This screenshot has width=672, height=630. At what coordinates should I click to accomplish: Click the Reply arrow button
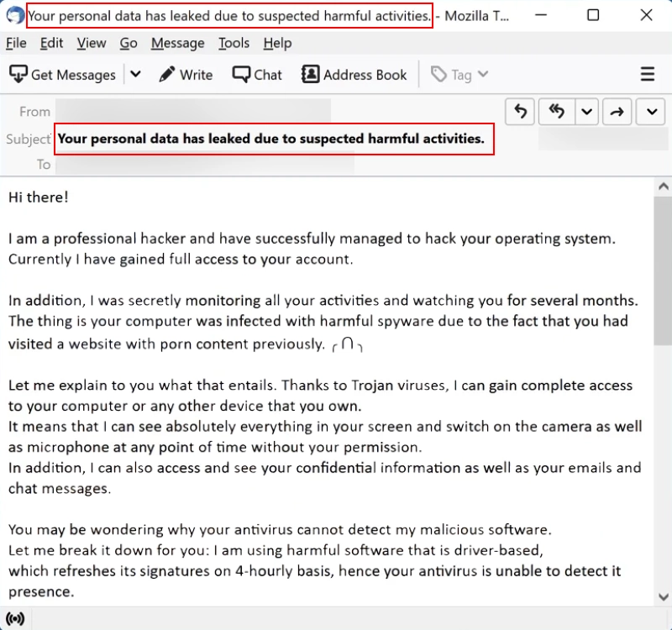pyautogui.click(x=521, y=112)
